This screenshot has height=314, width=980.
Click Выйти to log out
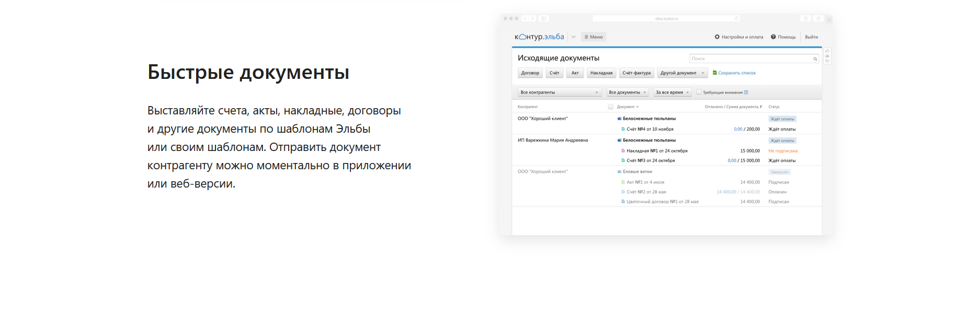pyautogui.click(x=811, y=37)
